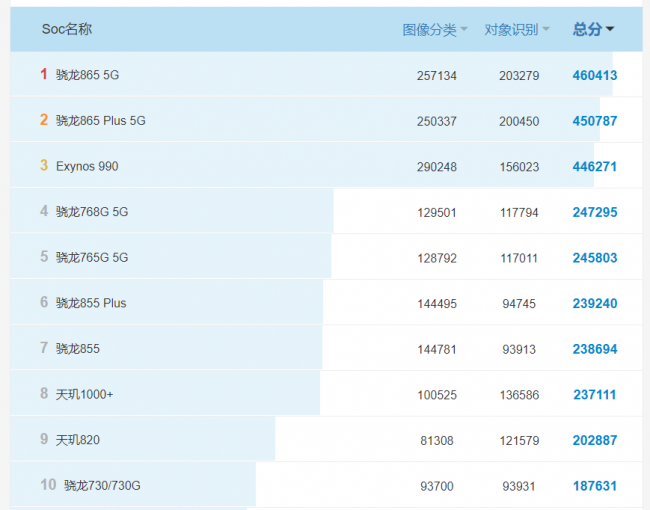
Task: Click image classification value 144495
Action: click(x=437, y=304)
